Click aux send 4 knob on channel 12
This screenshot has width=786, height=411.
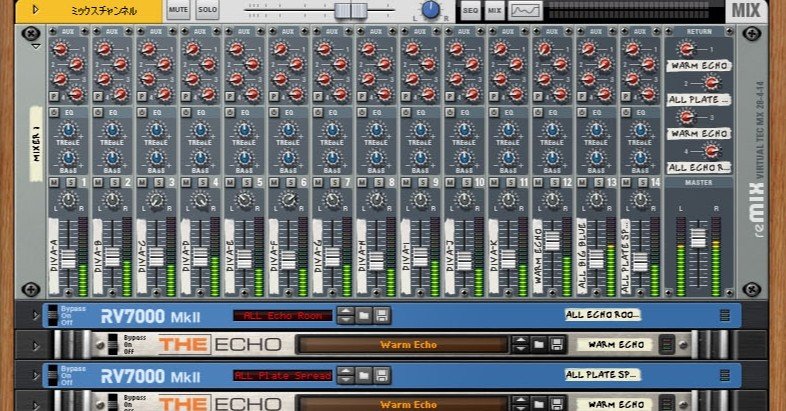[x=561, y=94]
